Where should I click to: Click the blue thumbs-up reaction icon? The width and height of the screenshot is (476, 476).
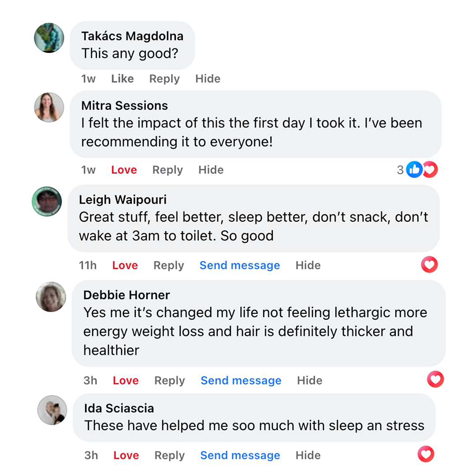pos(414,169)
